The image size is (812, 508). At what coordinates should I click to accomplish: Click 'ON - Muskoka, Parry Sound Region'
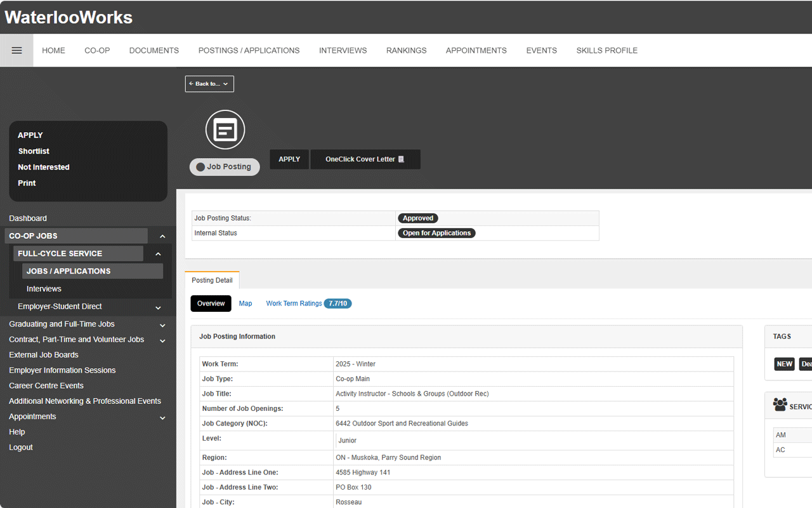(388, 457)
